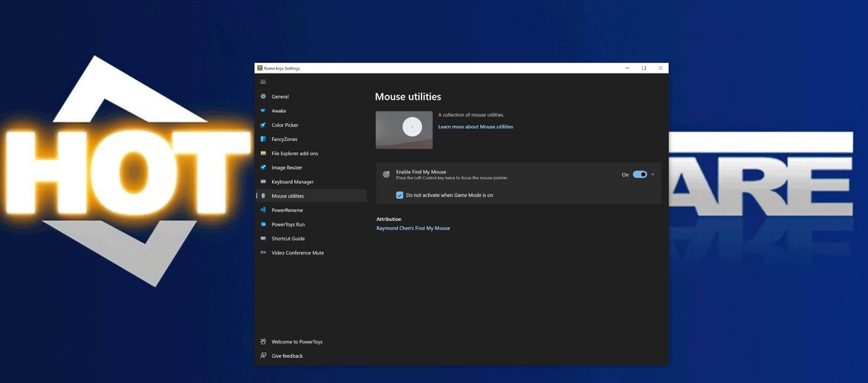
Task: Click the General gear icon
Action: (x=263, y=96)
